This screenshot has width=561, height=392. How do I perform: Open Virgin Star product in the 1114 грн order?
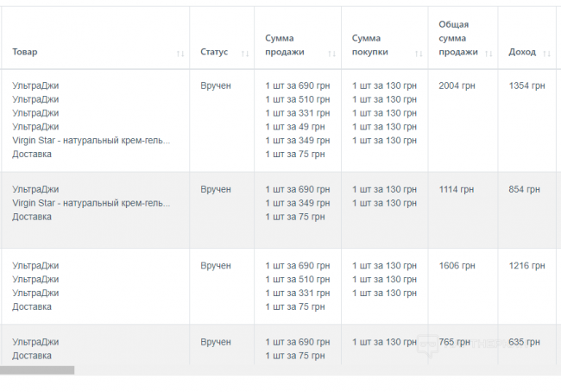(91, 203)
